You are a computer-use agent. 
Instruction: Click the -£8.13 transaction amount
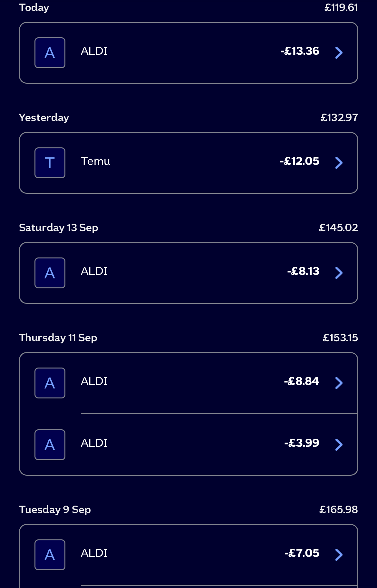[x=303, y=271]
